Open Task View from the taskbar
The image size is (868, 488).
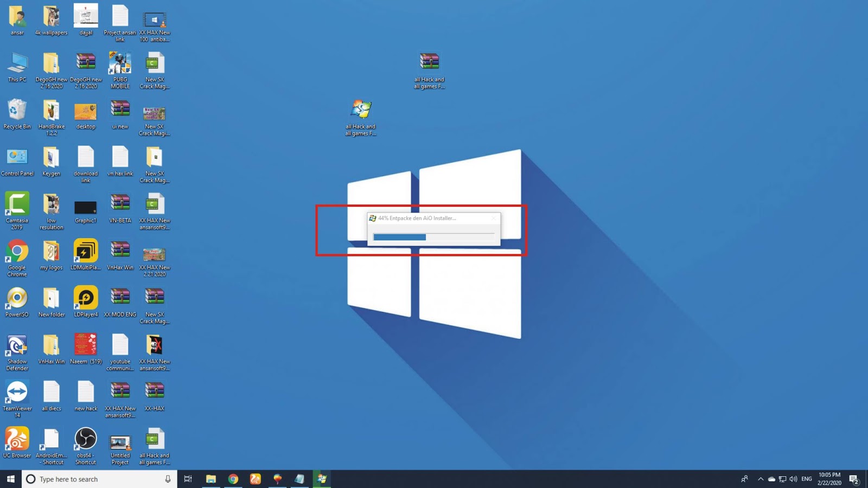coord(188,479)
